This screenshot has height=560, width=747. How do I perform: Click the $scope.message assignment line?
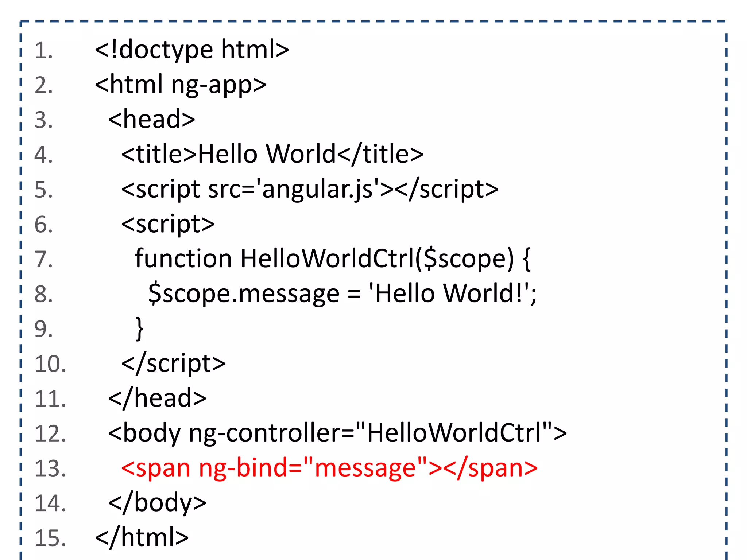[342, 293]
